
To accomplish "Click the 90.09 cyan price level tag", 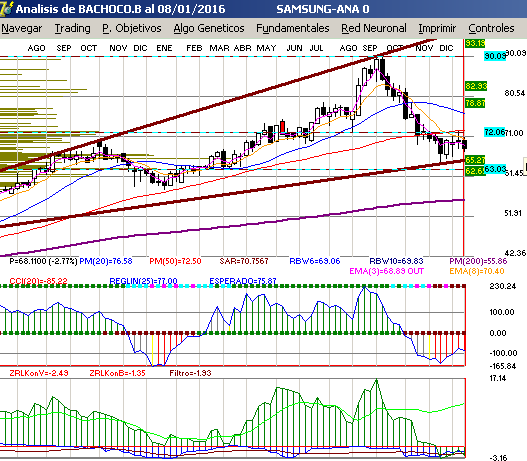I will pyautogui.click(x=495, y=56).
